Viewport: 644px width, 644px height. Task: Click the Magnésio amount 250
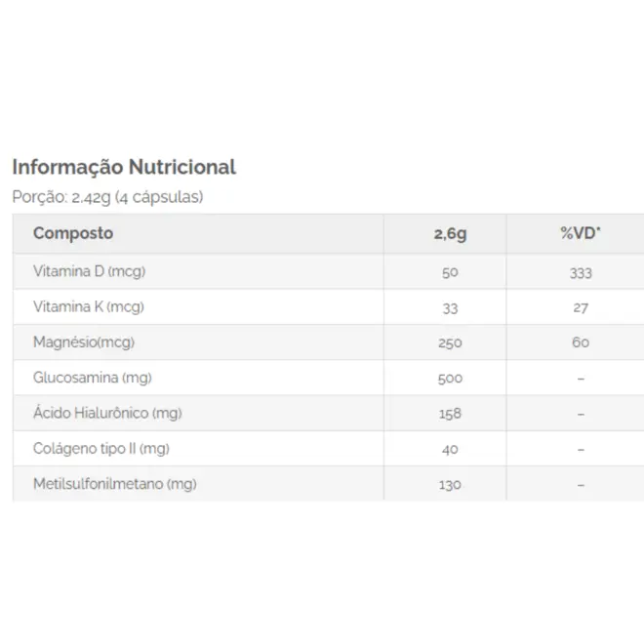click(450, 342)
